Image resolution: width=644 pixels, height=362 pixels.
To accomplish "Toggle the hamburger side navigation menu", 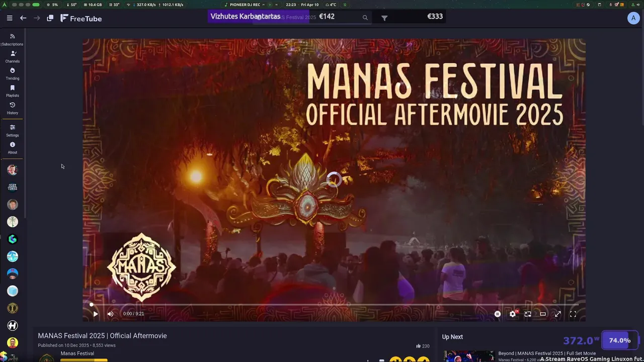I will tap(10, 18).
